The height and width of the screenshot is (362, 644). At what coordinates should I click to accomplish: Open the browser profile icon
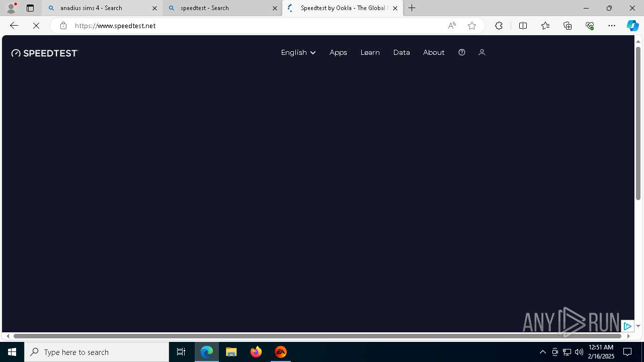[x=11, y=8]
